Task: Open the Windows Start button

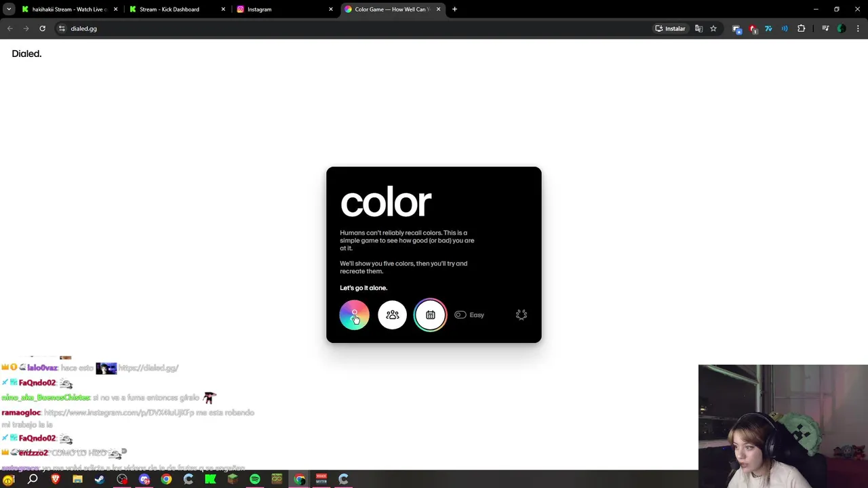Action: coord(9,480)
